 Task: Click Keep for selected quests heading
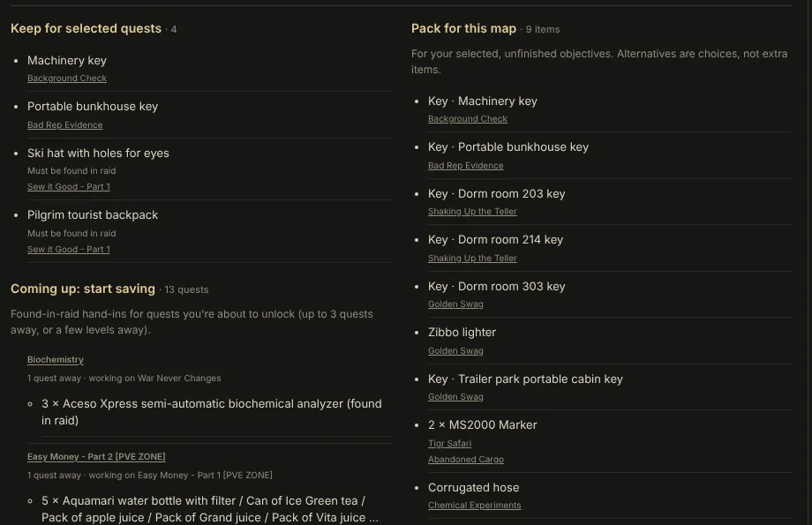[86, 28]
